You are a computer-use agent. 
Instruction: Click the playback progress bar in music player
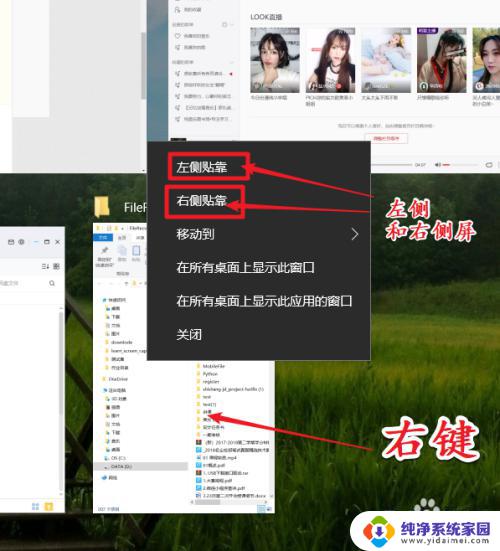click(392, 164)
